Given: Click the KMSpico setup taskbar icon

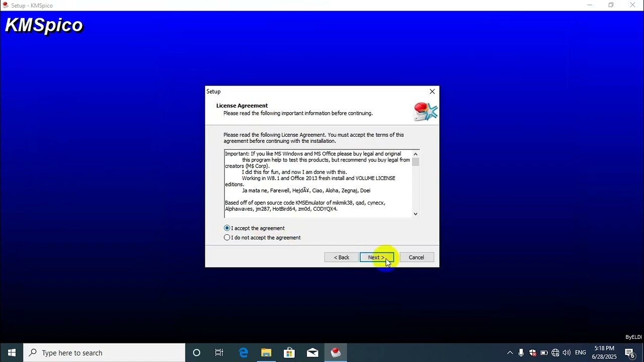Looking at the screenshot, I should [x=336, y=353].
